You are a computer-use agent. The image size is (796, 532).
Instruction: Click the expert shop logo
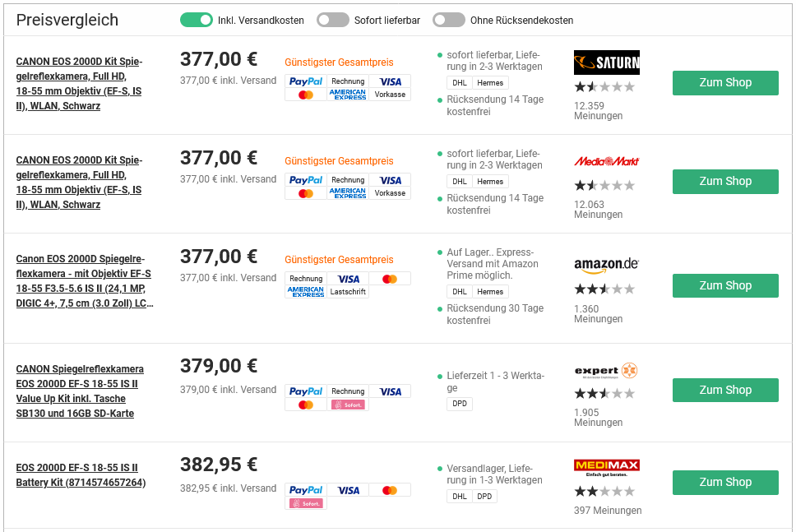coord(606,371)
